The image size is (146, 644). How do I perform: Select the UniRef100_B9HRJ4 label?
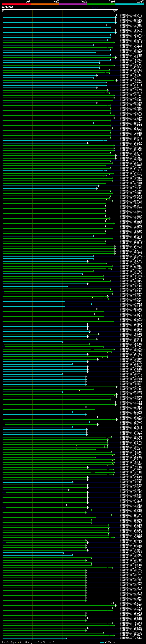[131, 42]
